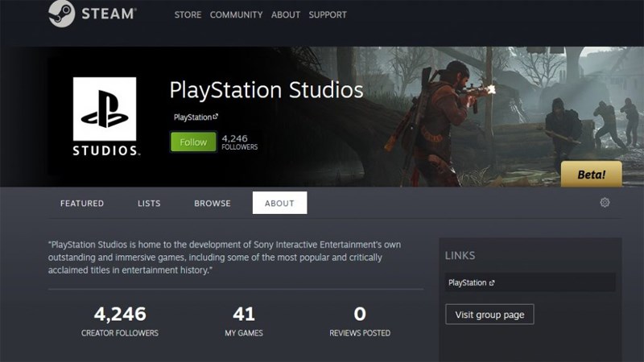644x362 pixels.
Task: Go to the ABOUT page in top navigation
Action: point(286,14)
